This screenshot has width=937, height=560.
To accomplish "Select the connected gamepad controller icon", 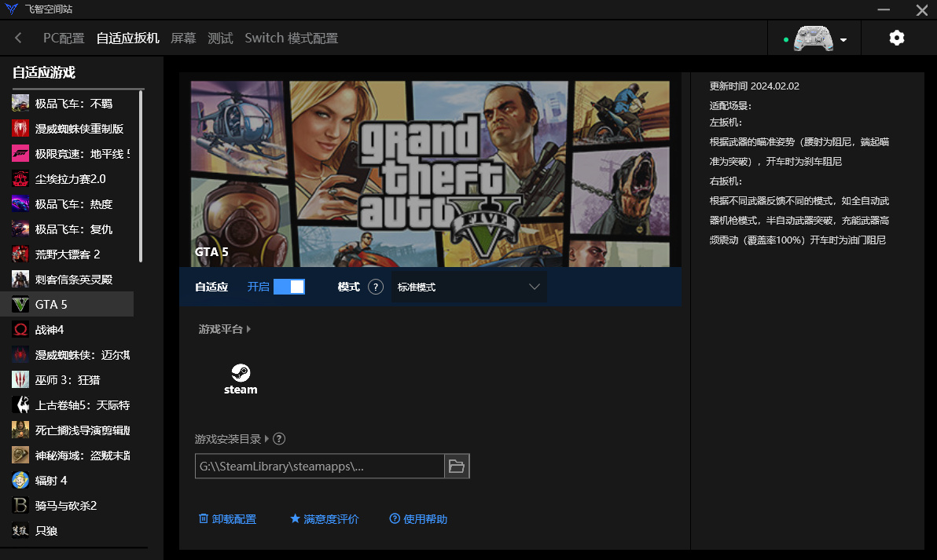I will 814,38.
